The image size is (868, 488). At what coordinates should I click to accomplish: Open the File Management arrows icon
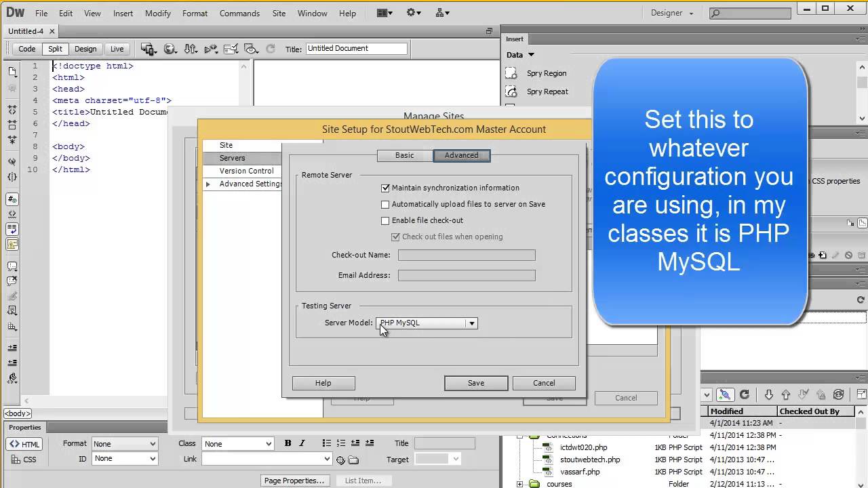tap(191, 49)
